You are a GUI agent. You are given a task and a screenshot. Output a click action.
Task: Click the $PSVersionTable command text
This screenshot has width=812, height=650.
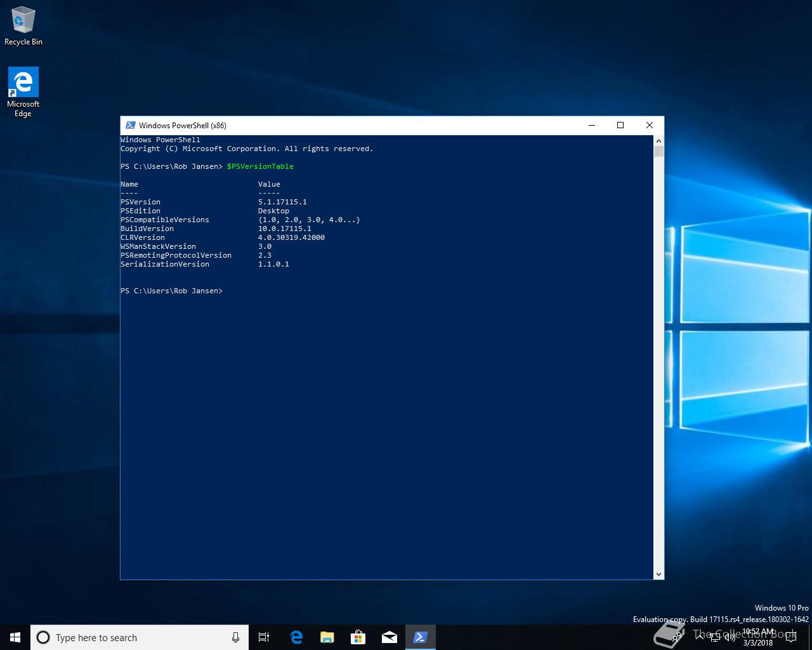click(260, 166)
